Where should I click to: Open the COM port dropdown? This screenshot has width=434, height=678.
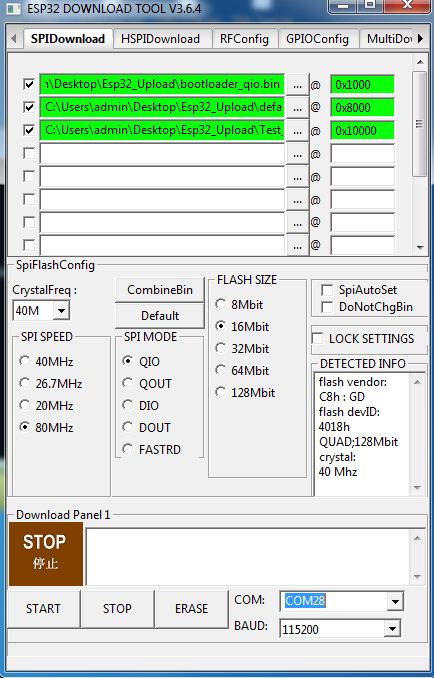point(395,601)
